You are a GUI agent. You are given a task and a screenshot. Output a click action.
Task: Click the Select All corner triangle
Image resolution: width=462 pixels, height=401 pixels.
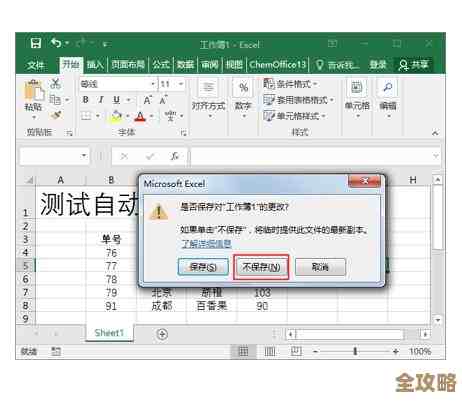pos(30,180)
